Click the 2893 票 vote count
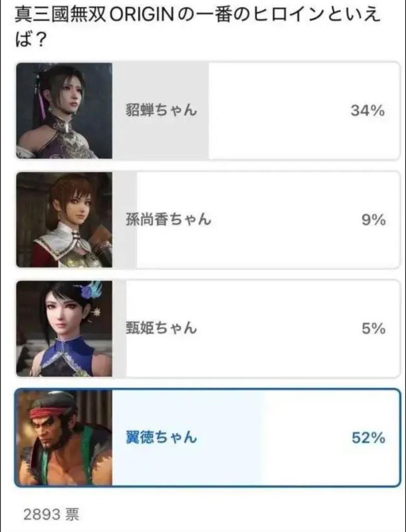The height and width of the screenshot is (532, 406). pos(51,514)
